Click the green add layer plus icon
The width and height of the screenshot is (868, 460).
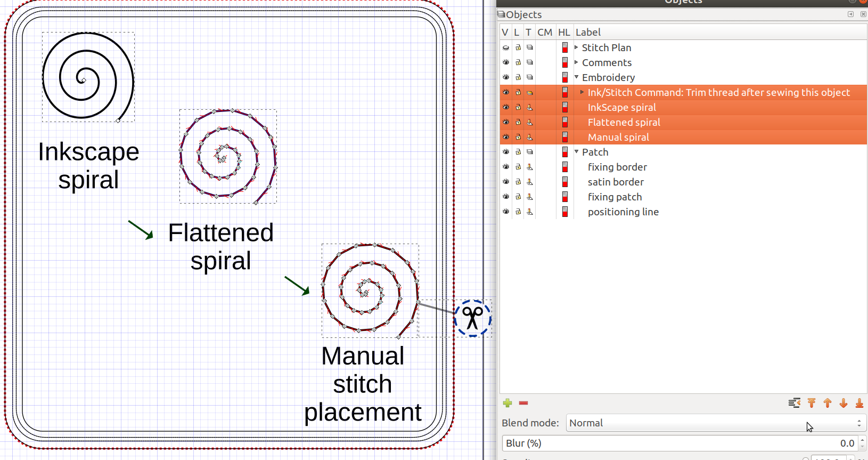pos(507,403)
